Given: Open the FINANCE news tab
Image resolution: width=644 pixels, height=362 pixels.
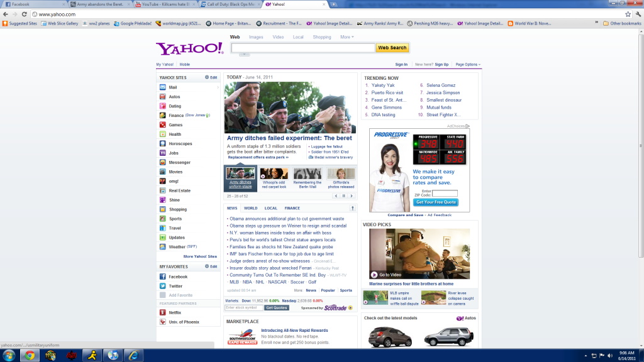Looking at the screenshot, I should [x=292, y=208].
